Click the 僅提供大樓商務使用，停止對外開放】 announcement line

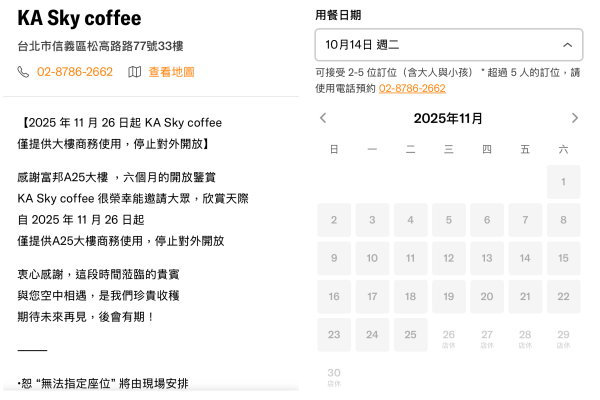tap(113, 144)
